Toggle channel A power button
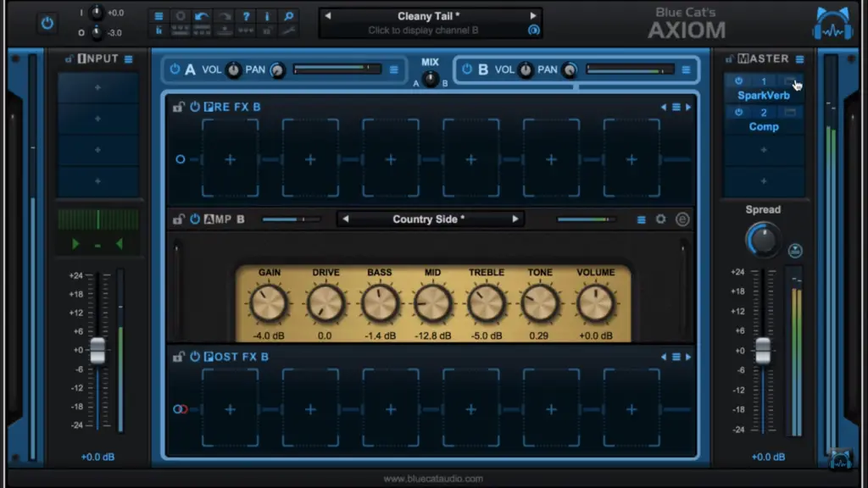The width and height of the screenshot is (868, 488). [175, 69]
